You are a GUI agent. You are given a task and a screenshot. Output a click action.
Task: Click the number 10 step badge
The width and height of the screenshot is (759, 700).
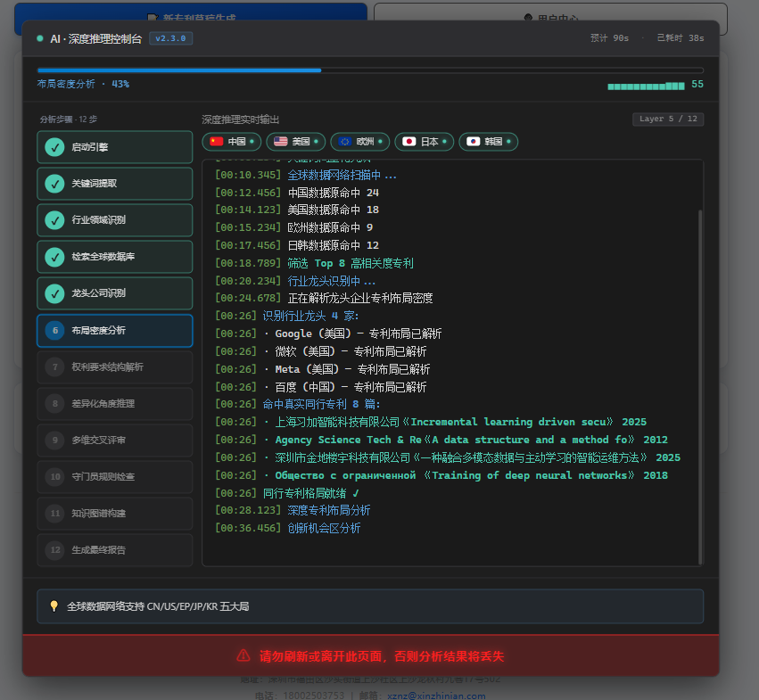(54, 477)
